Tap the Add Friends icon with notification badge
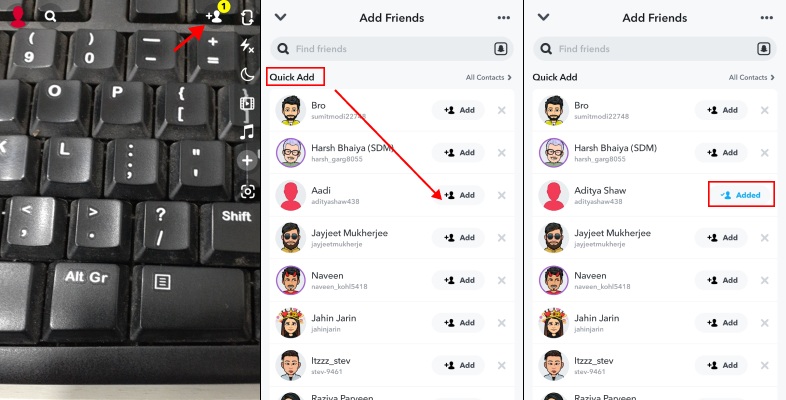Screen dimensions: 786x400 [x=217, y=15]
